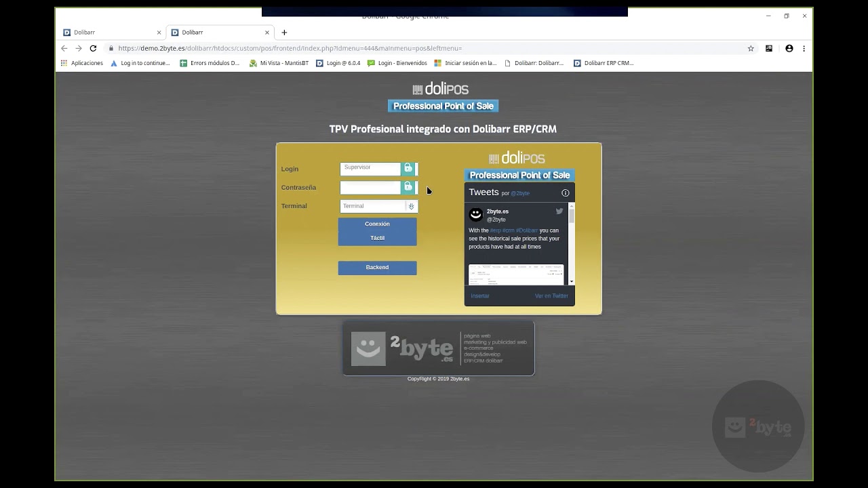The height and width of the screenshot is (488, 868).
Task: Bookmark this page with the star icon
Action: tap(751, 49)
